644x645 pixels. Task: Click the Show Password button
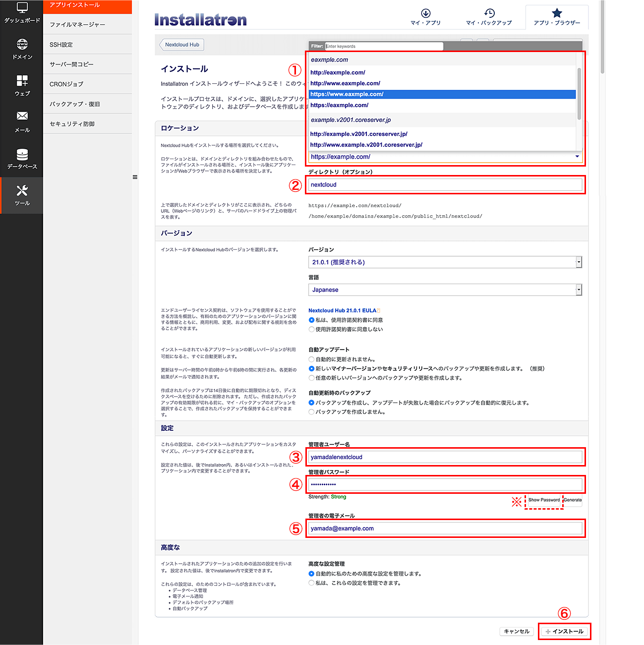[544, 500]
